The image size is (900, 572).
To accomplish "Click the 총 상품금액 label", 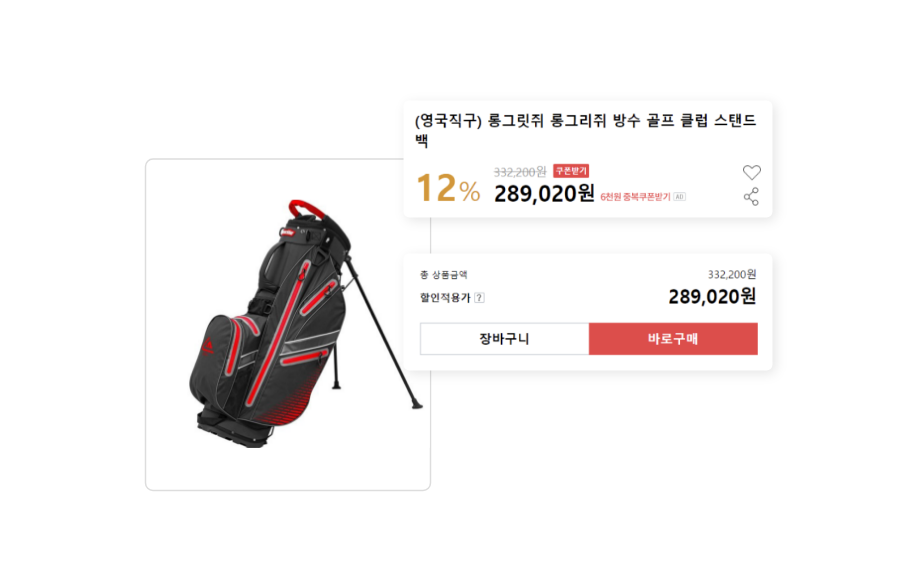I will pyautogui.click(x=444, y=275).
